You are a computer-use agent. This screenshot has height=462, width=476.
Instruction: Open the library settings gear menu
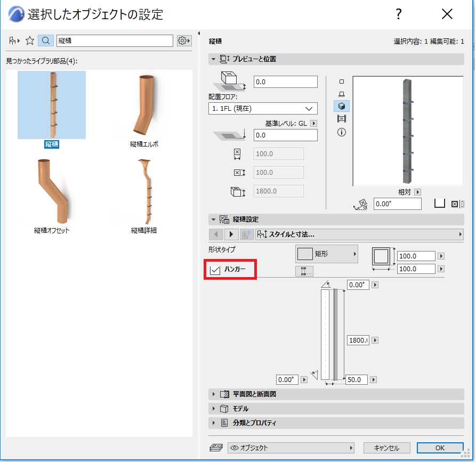point(184,40)
